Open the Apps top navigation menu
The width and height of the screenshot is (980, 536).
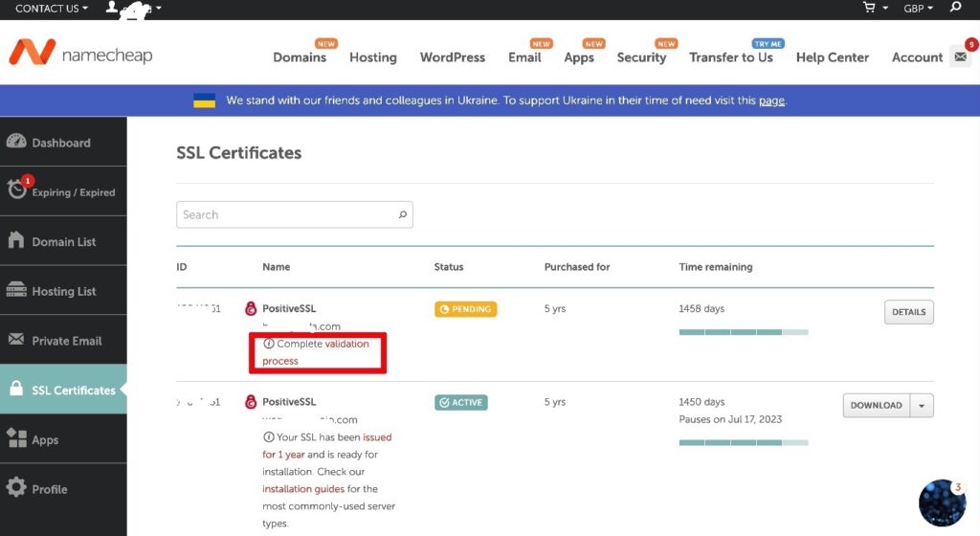click(579, 57)
